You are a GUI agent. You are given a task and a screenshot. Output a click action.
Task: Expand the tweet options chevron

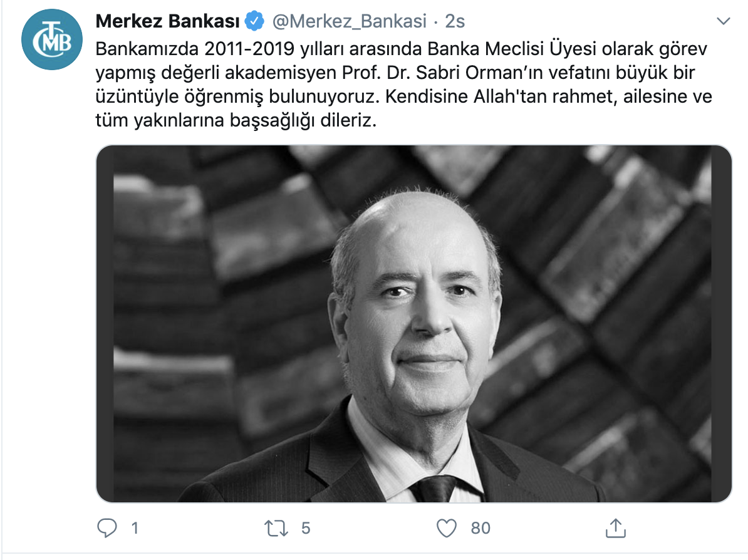(724, 21)
